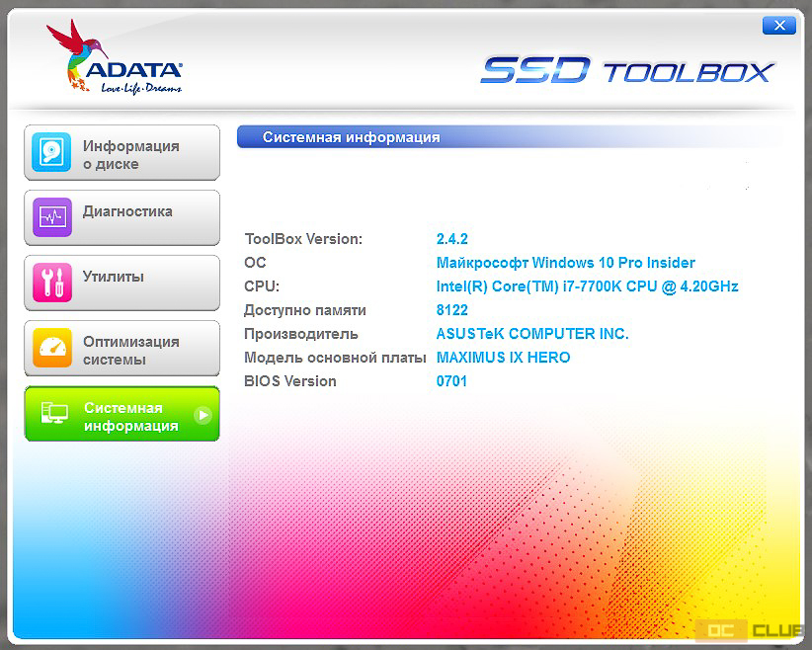Image resolution: width=812 pixels, height=650 pixels.
Task: Click the System Information computer icon
Action: pos(54,413)
